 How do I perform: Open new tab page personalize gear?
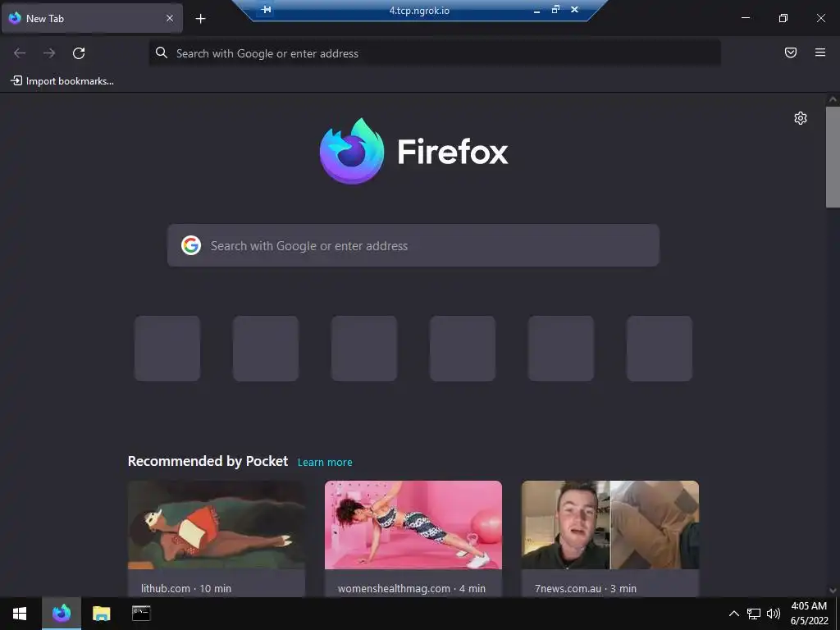[x=801, y=118]
